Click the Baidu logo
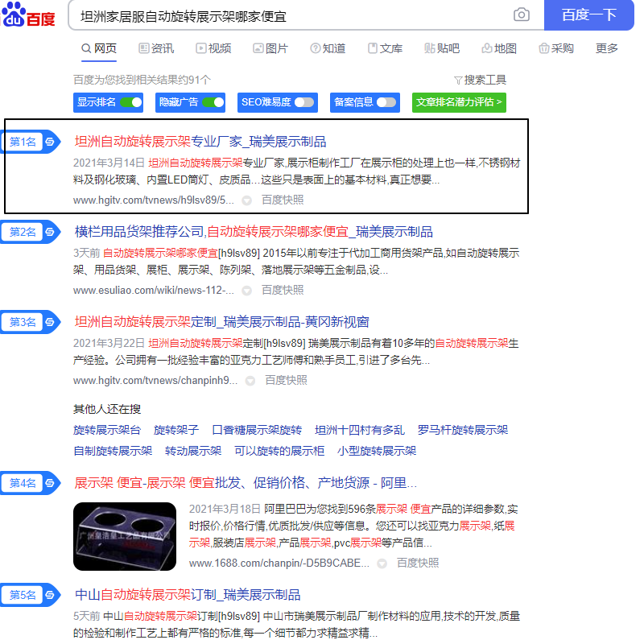 28,14
